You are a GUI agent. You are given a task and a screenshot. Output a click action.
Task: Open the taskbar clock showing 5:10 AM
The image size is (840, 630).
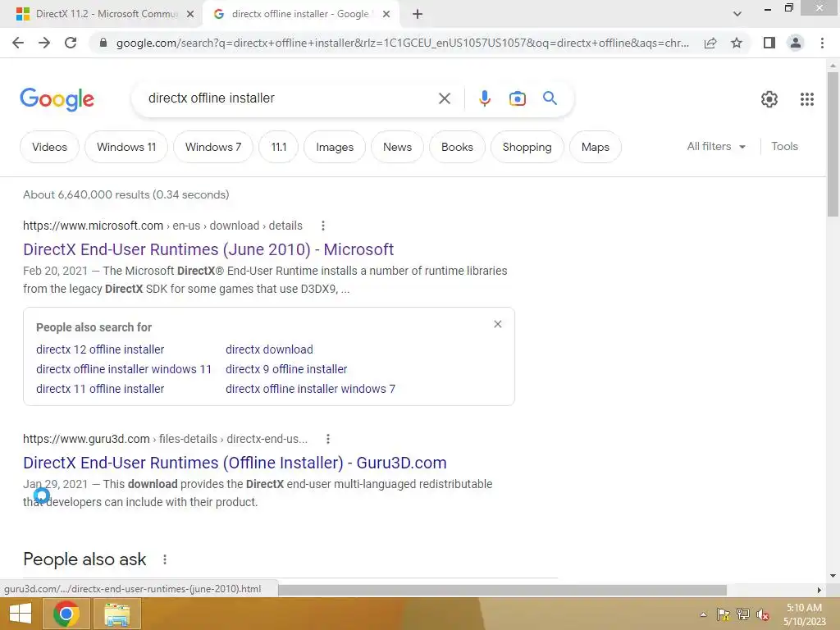pyautogui.click(x=804, y=614)
